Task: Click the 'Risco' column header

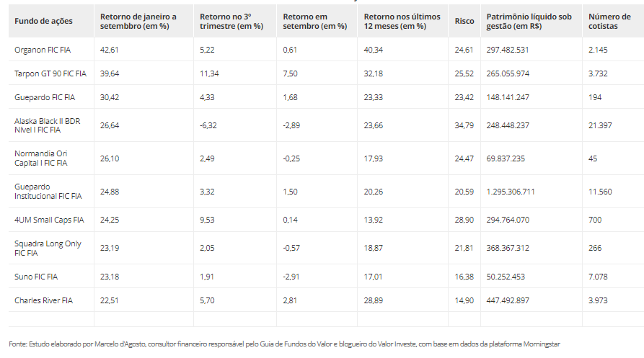Action: [x=464, y=21]
